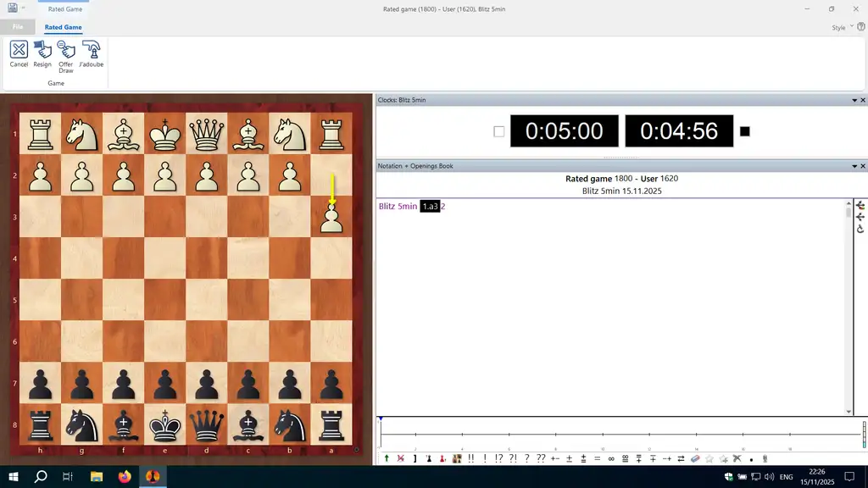Select the Rated Game ribbon tab
Image resolution: width=868 pixels, height=488 pixels.
click(64, 27)
